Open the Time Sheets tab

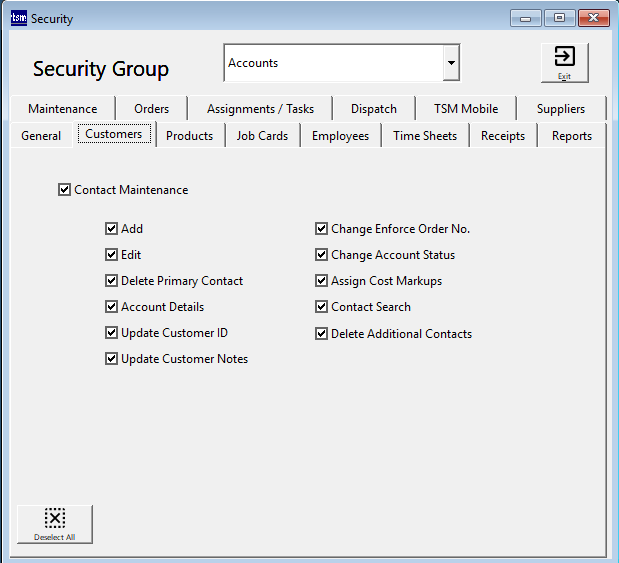click(x=424, y=136)
